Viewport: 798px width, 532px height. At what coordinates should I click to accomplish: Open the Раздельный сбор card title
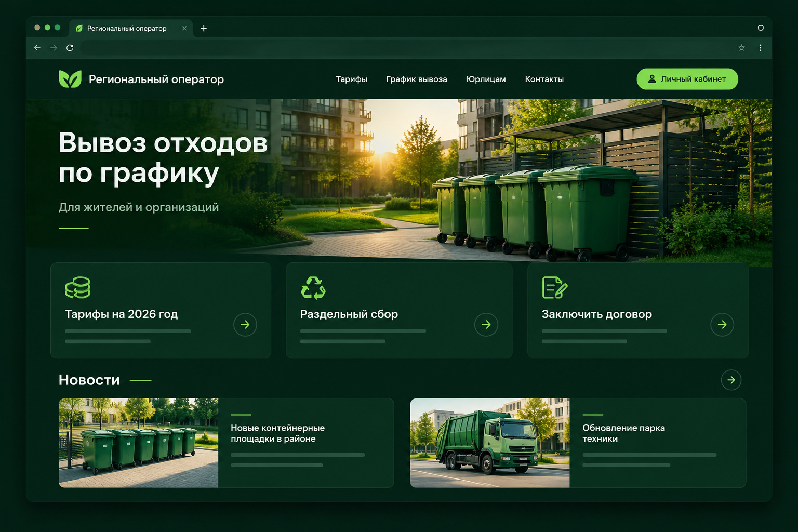click(x=349, y=314)
